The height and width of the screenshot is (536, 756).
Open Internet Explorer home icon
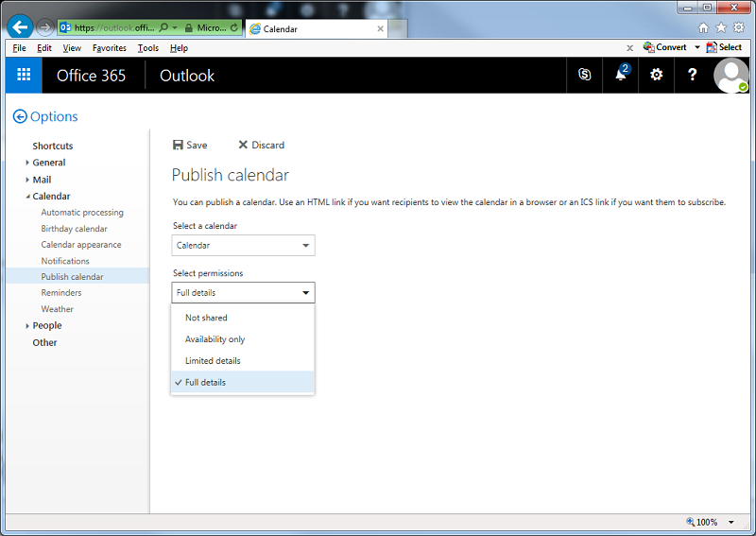coord(703,28)
